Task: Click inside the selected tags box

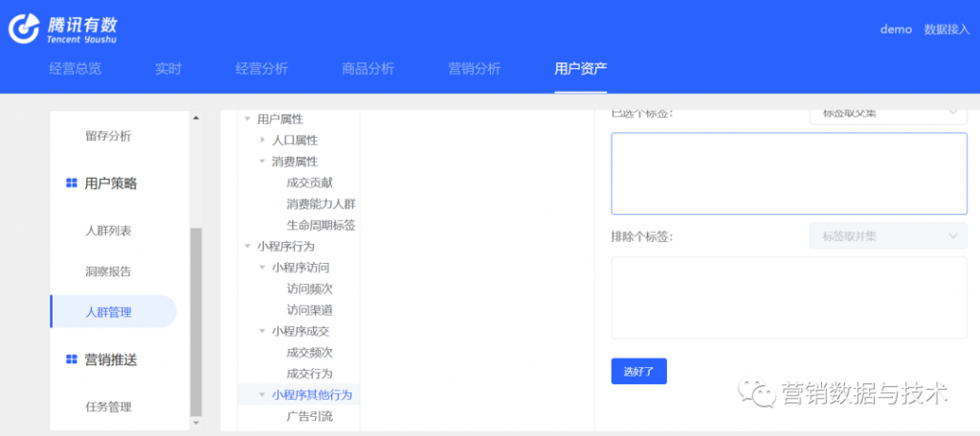Action: pyautogui.click(x=789, y=173)
